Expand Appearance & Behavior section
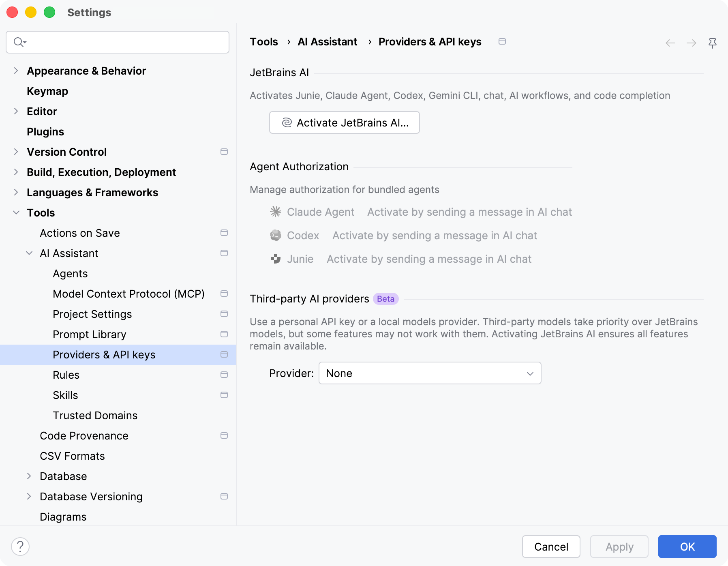728x566 pixels. 16,71
